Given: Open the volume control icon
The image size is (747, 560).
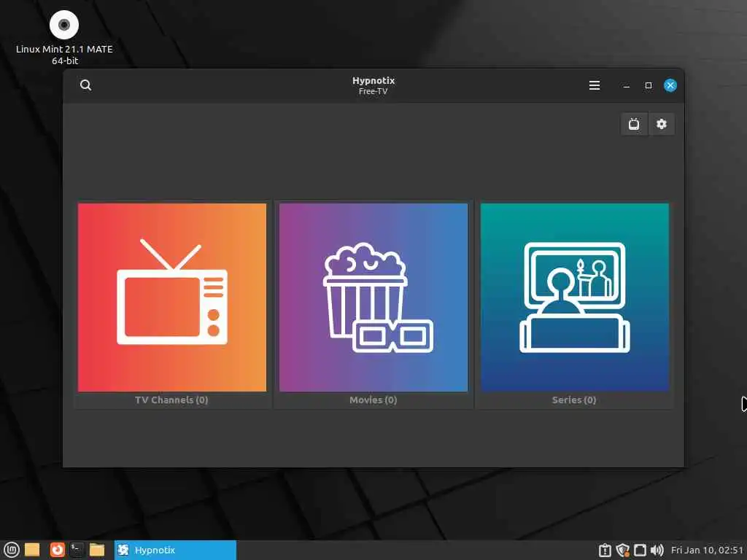Looking at the screenshot, I should (657, 551).
